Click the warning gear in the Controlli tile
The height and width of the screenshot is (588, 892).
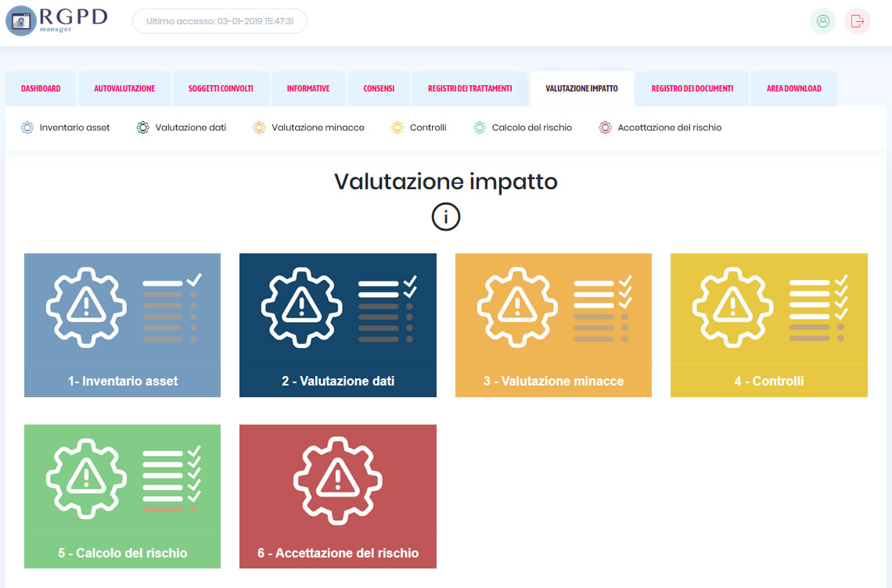coord(732,307)
